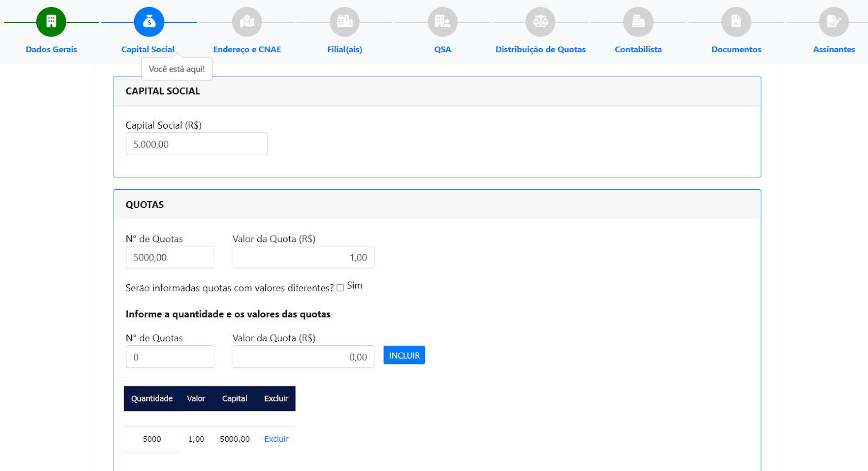Open the Assinantes step label
868x471 pixels.
[x=834, y=49]
